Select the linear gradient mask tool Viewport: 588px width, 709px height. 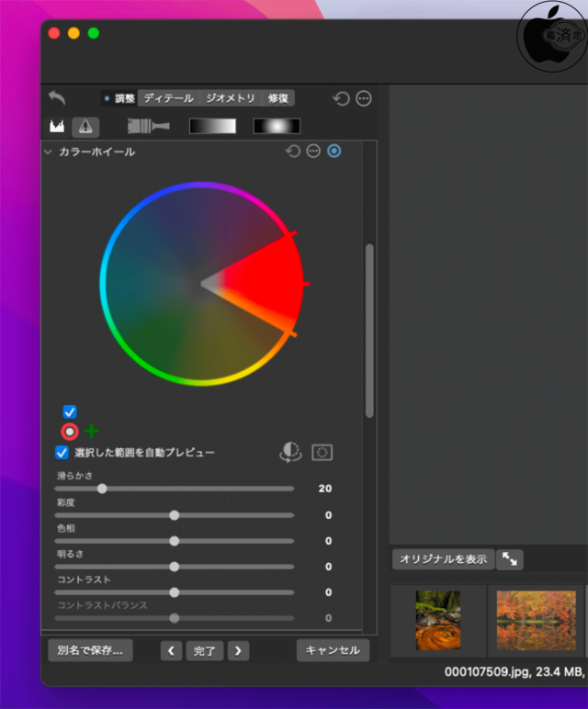(x=212, y=126)
